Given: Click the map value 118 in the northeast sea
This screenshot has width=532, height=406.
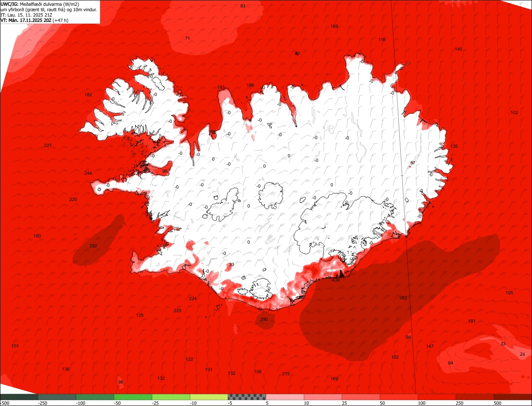Looking at the screenshot, I should tap(382, 40).
